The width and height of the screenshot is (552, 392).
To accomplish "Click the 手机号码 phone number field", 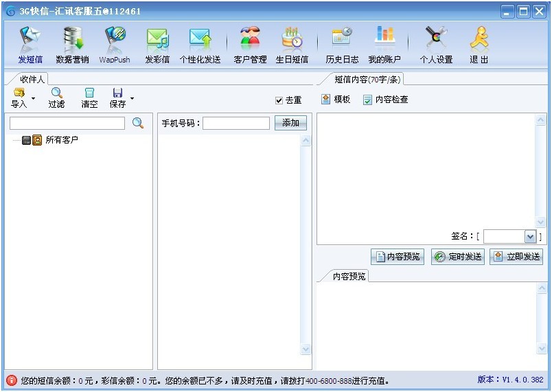I will [236, 123].
